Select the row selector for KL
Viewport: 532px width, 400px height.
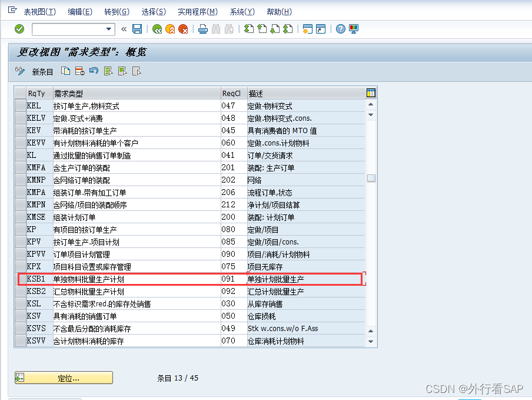21,155
